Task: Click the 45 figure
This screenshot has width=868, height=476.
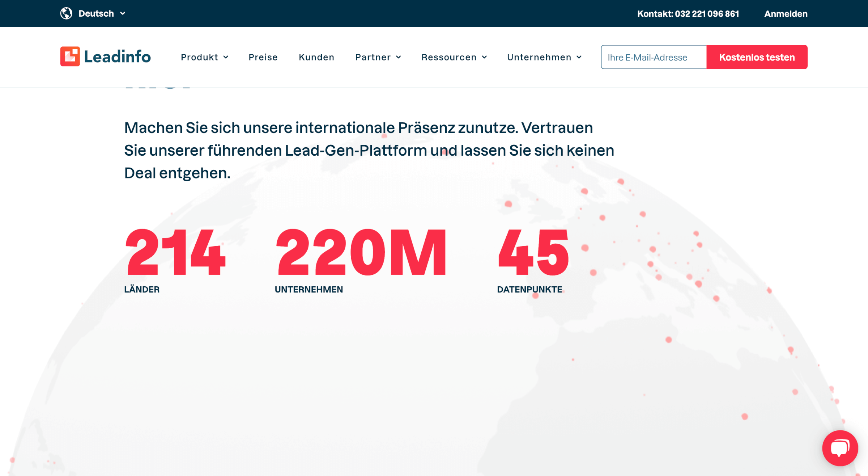Action: pyautogui.click(x=533, y=252)
